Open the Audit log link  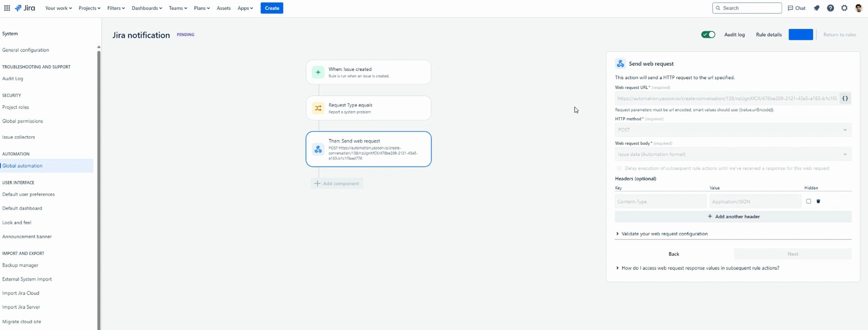click(x=734, y=34)
